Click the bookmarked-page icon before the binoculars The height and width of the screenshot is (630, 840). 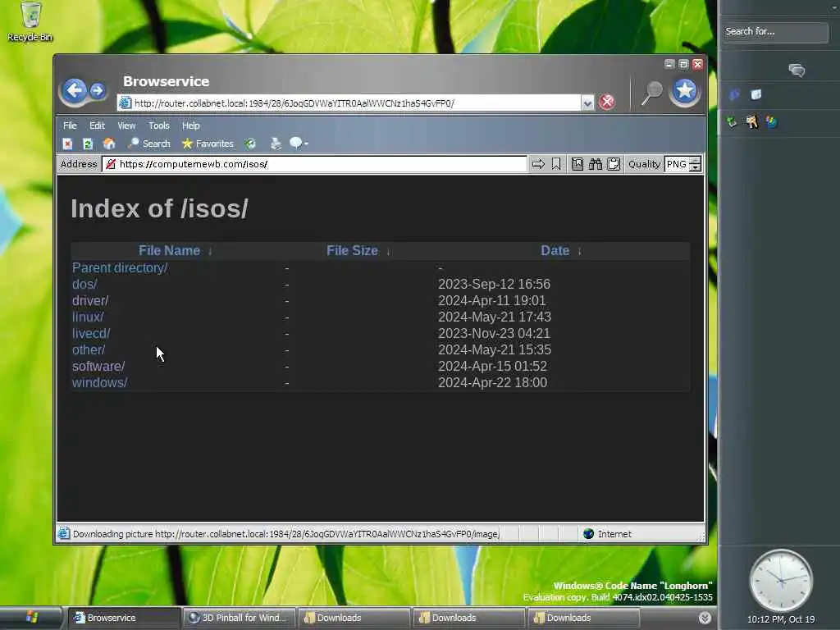tap(577, 164)
